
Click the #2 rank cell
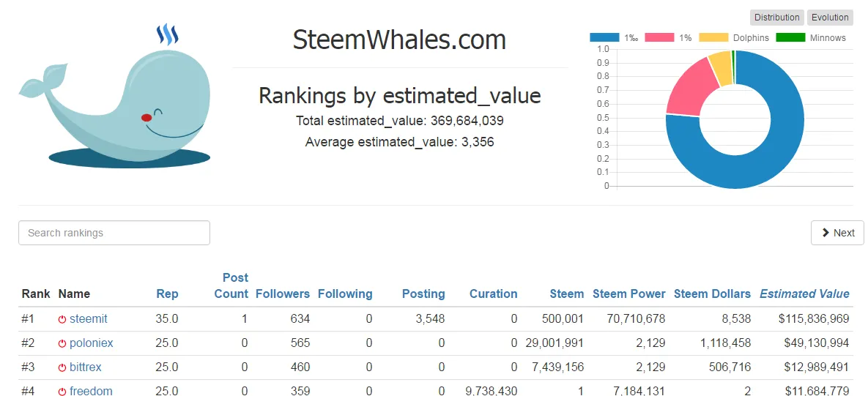(28, 343)
